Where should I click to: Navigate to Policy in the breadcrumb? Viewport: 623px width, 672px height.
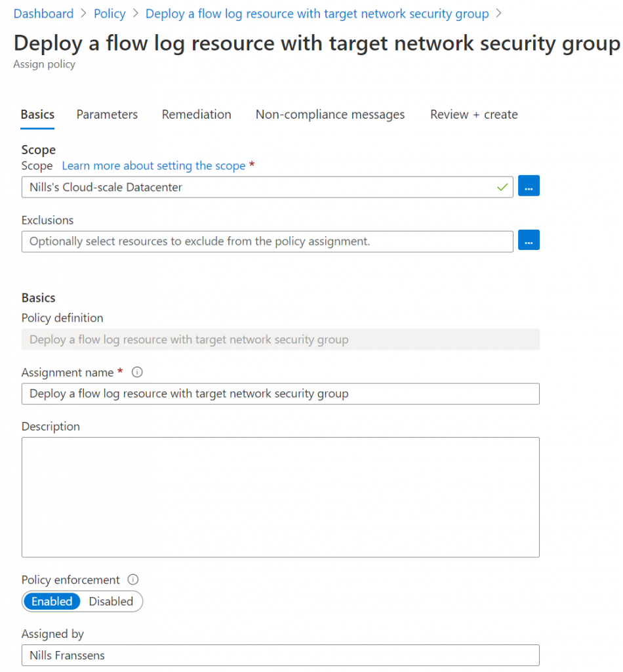tap(110, 14)
